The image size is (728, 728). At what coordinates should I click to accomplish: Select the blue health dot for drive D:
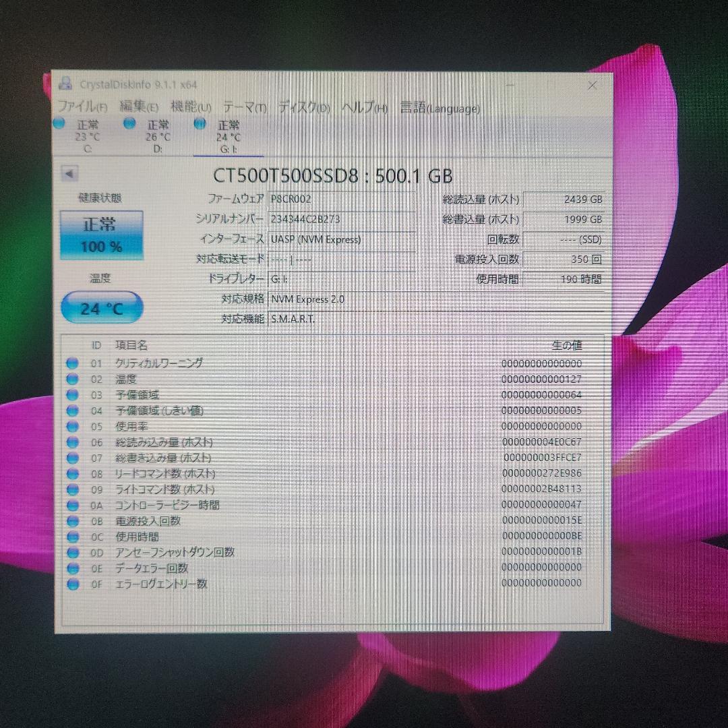[128, 123]
